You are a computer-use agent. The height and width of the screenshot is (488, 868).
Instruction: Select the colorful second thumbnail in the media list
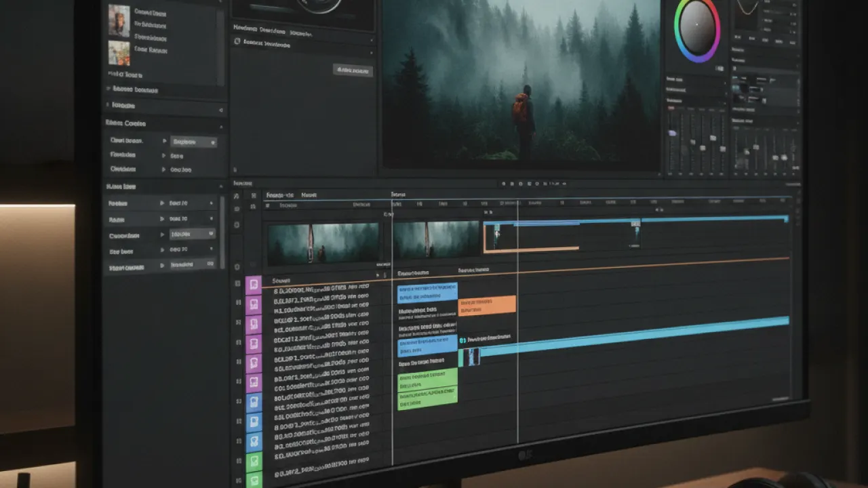119,53
